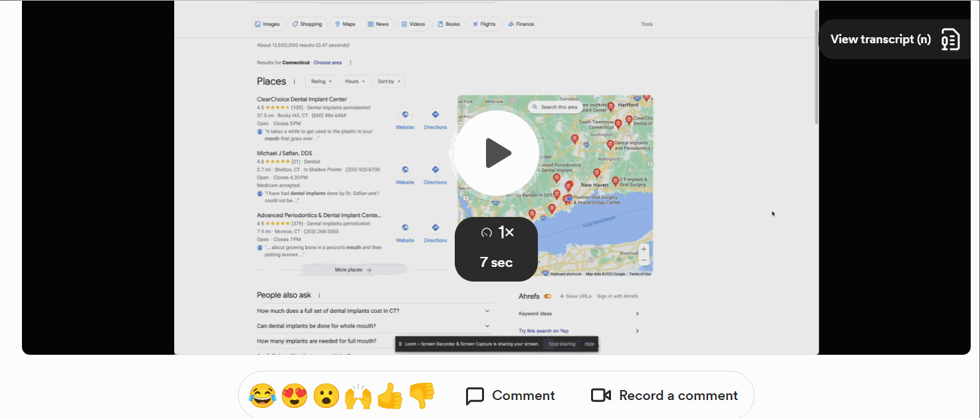
Task: React with the laughing-crying emoji
Action: point(262,396)
